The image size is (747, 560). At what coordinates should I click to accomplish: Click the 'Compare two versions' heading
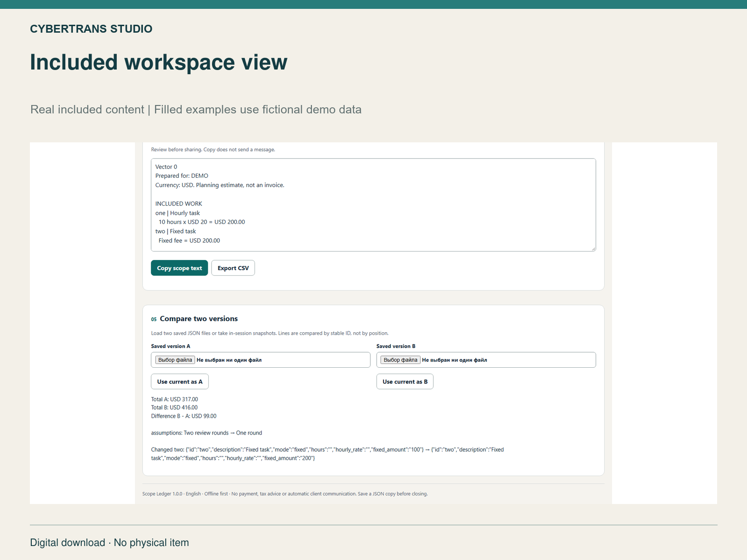199,319
